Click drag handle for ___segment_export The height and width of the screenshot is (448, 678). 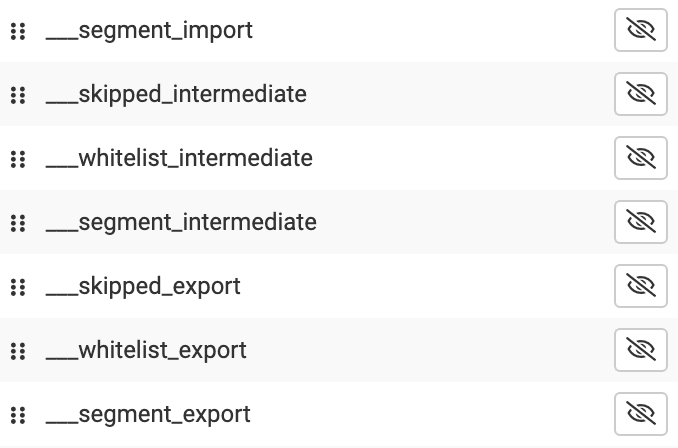coord(17,415)
